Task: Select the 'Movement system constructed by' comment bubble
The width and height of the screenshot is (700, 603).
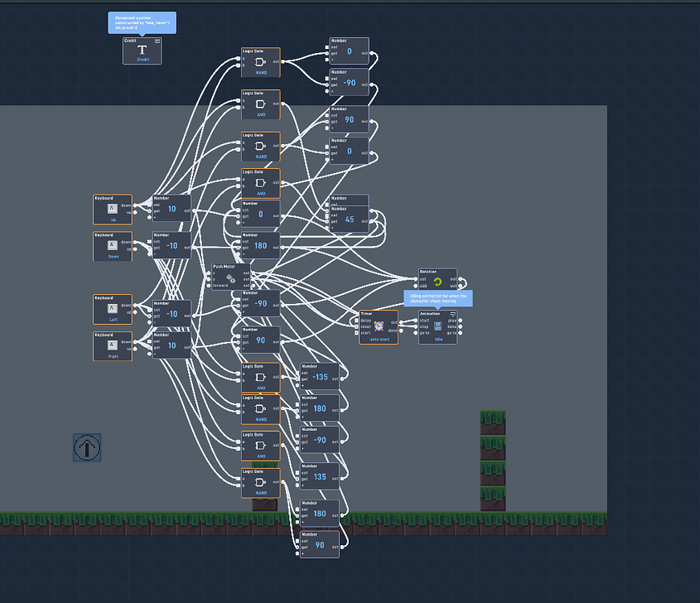Action: pos(142,23)
